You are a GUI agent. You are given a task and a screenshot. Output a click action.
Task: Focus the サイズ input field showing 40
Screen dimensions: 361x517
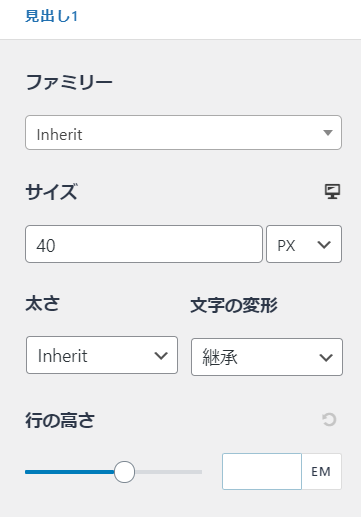[144, 244]
